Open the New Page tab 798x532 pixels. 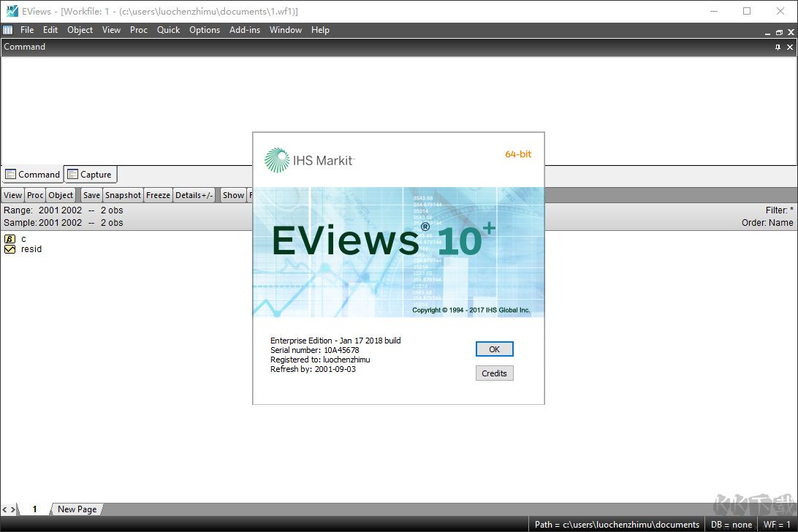click(77, 509)
